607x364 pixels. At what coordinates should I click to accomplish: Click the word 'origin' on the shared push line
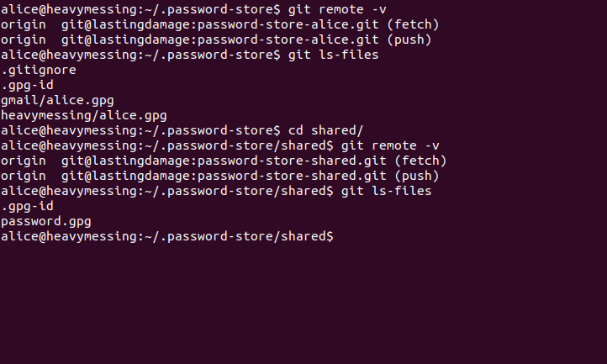24,176
